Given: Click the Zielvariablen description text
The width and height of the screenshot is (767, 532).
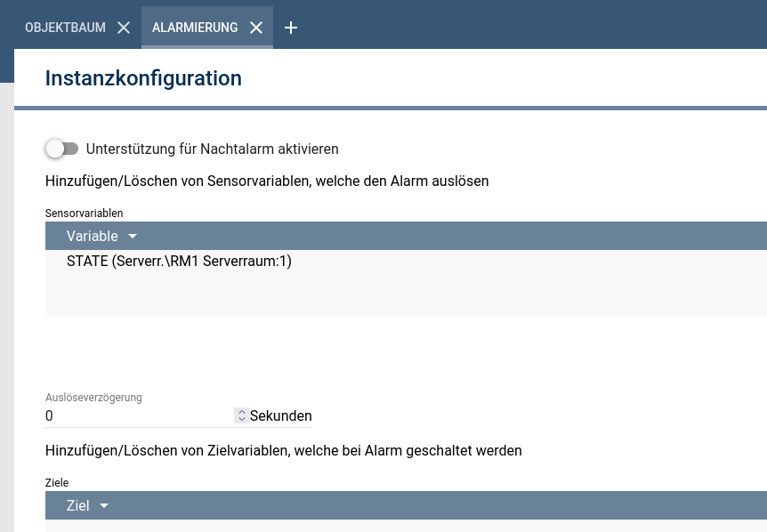Looking at the screenshot, I should 283,450.
